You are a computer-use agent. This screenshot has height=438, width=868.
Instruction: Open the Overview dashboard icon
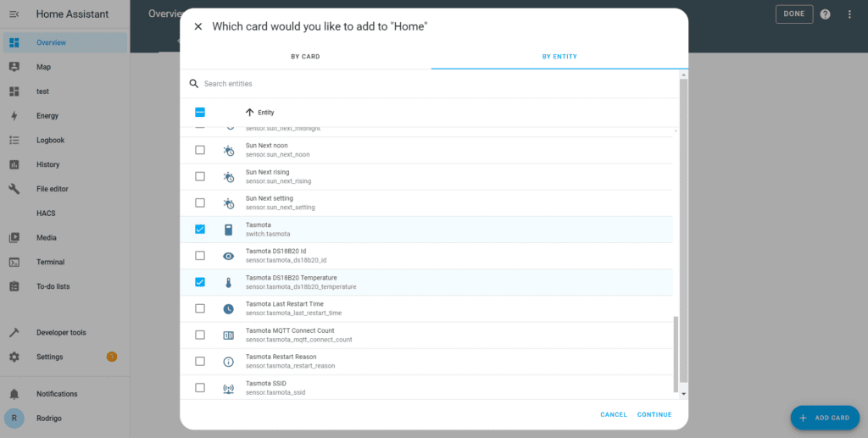click(x=14, y=42)
